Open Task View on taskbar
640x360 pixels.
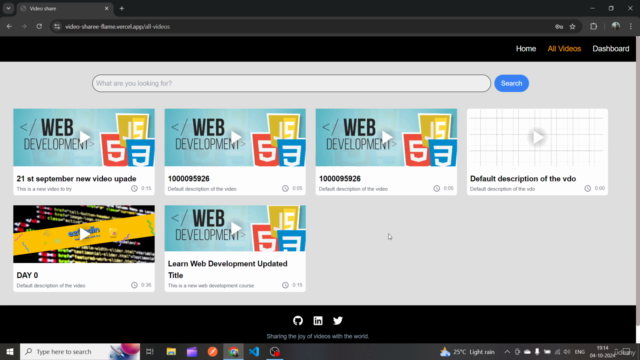coord(150,351)
